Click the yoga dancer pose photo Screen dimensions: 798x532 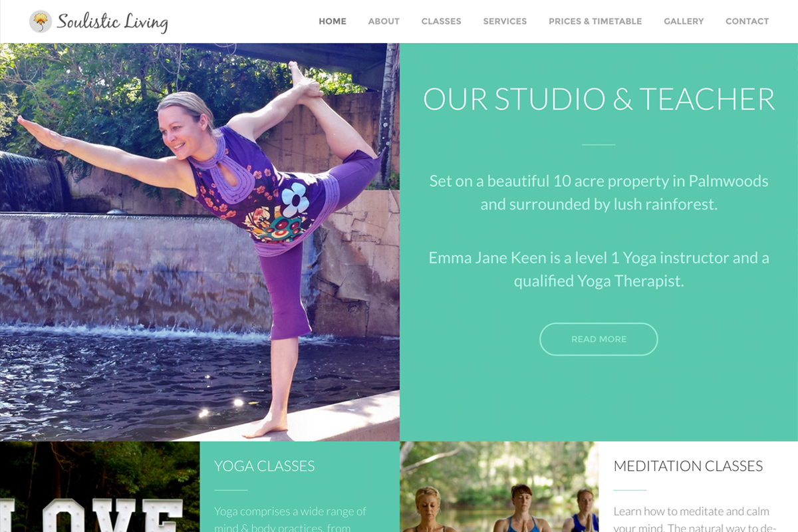(x=199, y=242)
